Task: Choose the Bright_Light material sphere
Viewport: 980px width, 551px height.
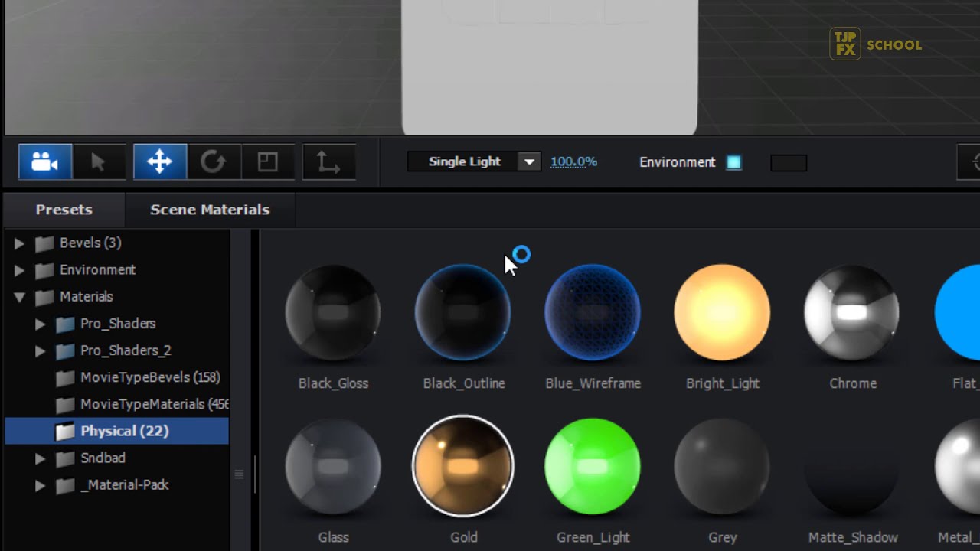Action: tap(722, 312)
